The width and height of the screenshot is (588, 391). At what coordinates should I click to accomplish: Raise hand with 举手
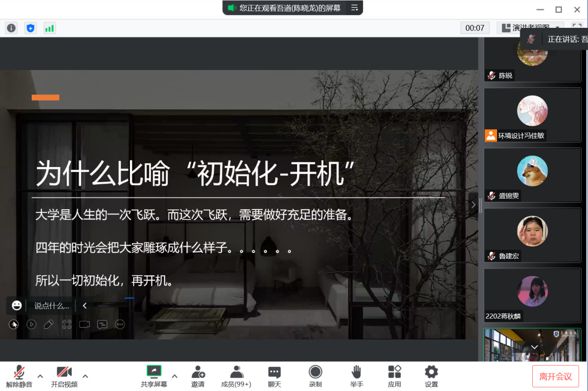click(356, 376)
